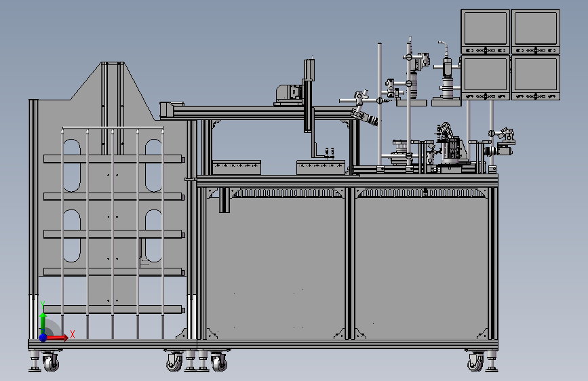Click the red "X" axis label

pos(73,334)
